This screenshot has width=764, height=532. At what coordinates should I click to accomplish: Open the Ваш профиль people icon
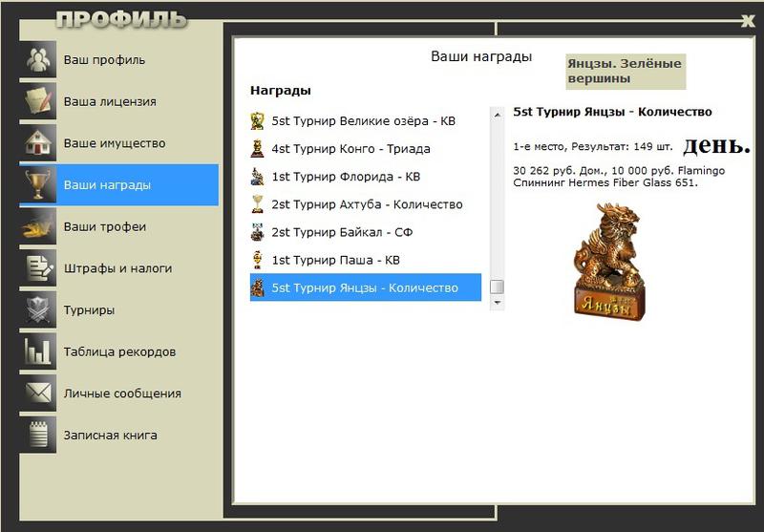pyautogui.click(x=38, y=60)
